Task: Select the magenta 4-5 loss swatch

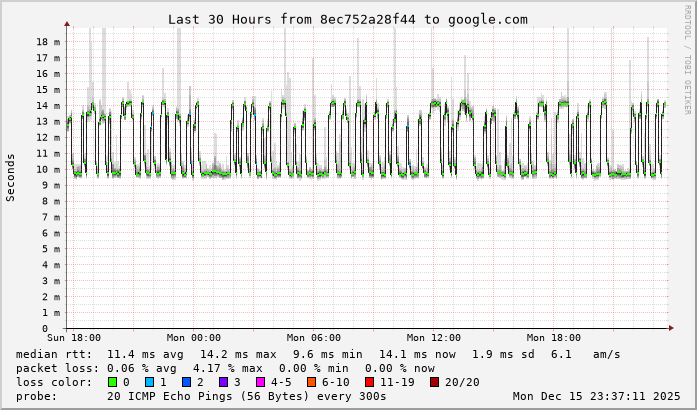Action: coord(261,382)
